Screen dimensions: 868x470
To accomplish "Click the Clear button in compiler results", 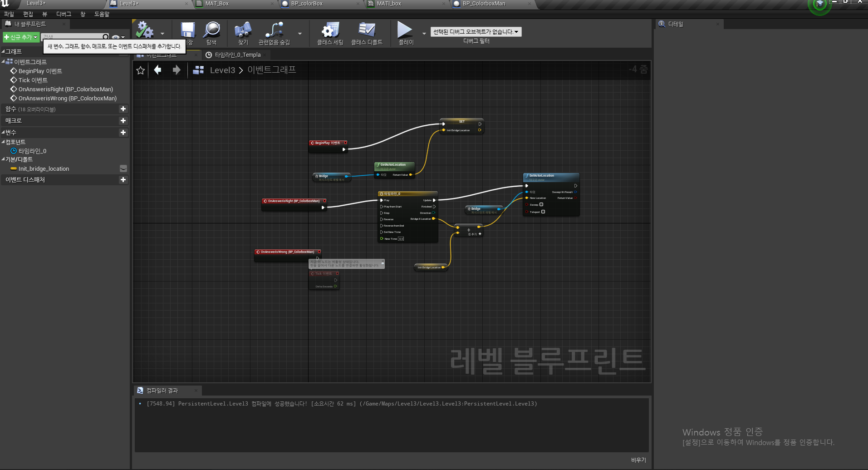I will tap(638, 460).
